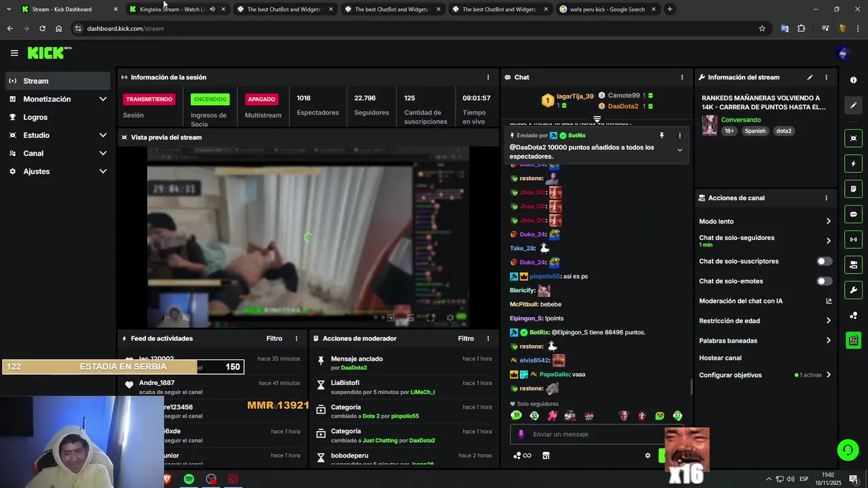Reload the page using the browser refresh button

coord(42,28)
